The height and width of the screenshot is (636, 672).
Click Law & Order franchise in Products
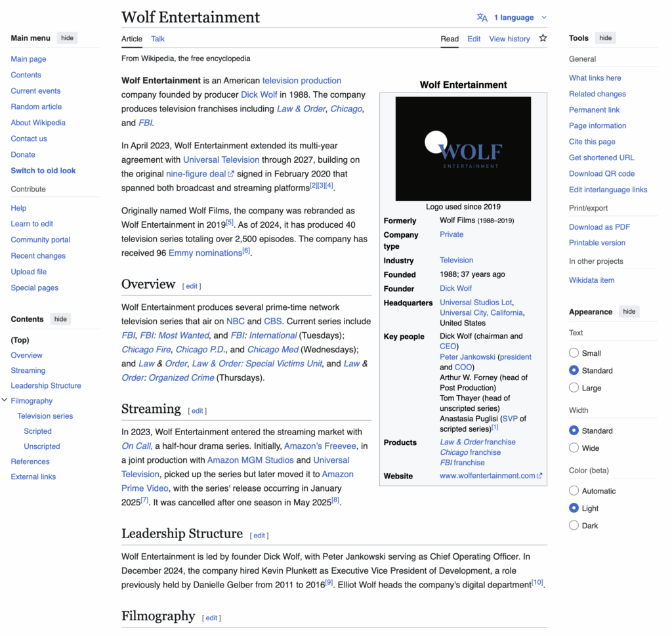[x=478, y=442]
